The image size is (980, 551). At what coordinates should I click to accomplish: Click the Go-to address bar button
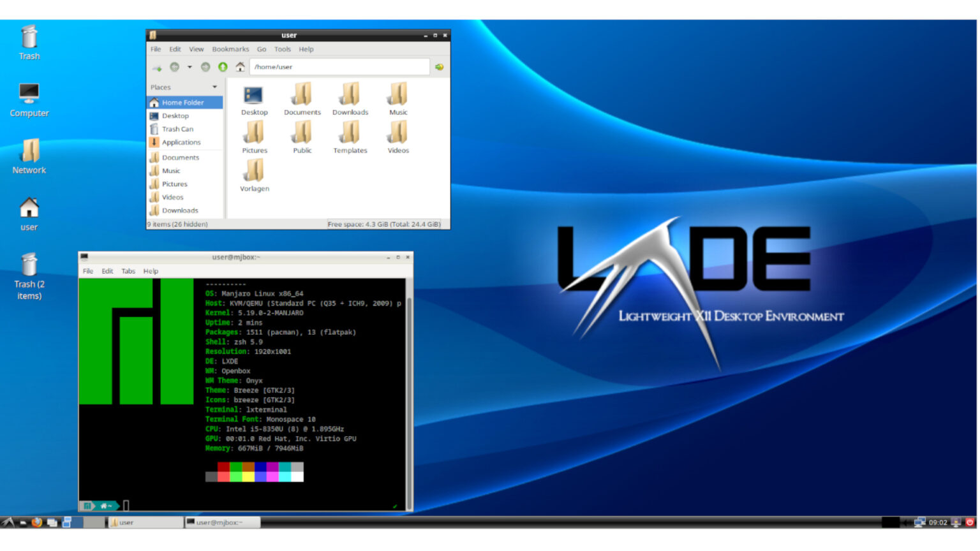[438, 66]
